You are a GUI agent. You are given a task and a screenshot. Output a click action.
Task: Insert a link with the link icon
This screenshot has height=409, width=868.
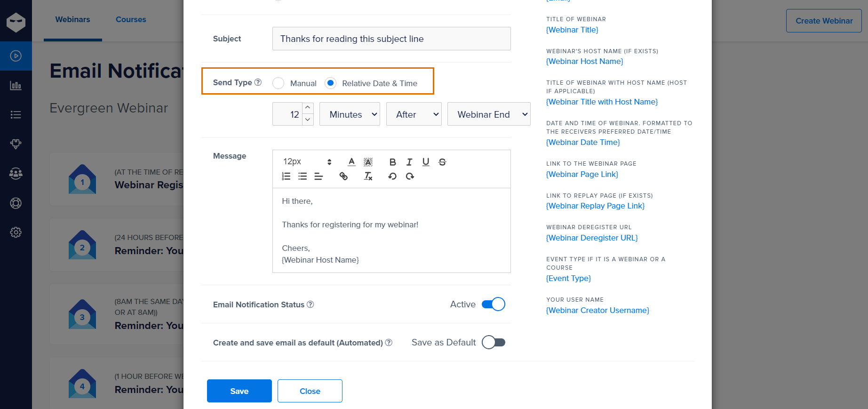[343, 176]
